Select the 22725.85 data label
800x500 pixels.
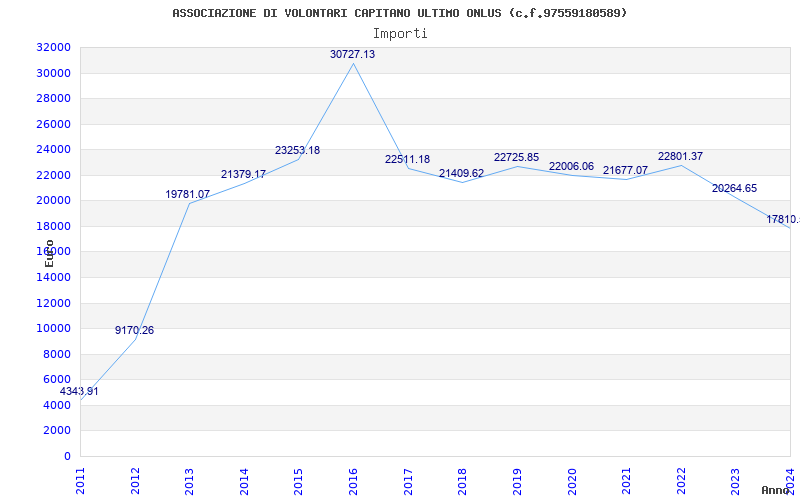[x=516, y=158]
